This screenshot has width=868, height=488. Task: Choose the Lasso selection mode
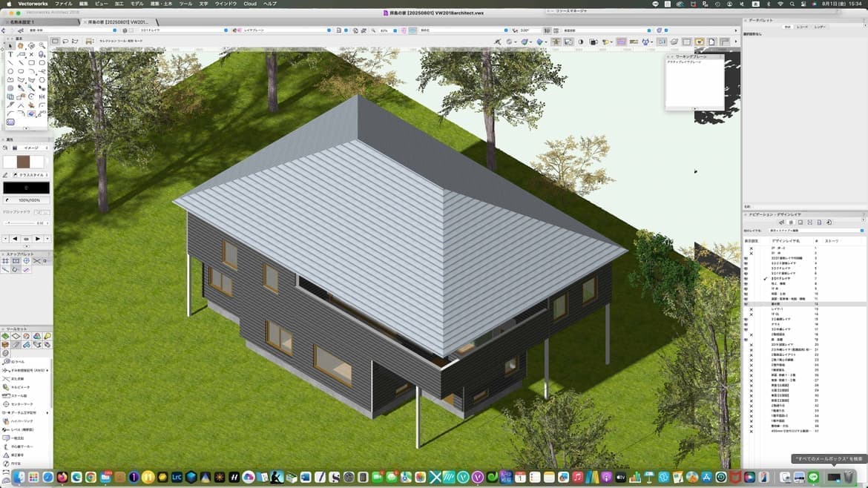pos(66,41)
